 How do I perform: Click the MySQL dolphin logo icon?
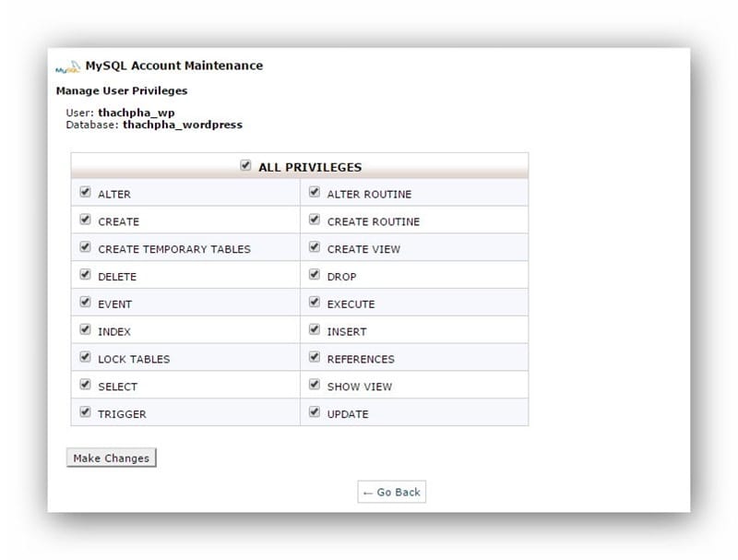click(67, 66)
